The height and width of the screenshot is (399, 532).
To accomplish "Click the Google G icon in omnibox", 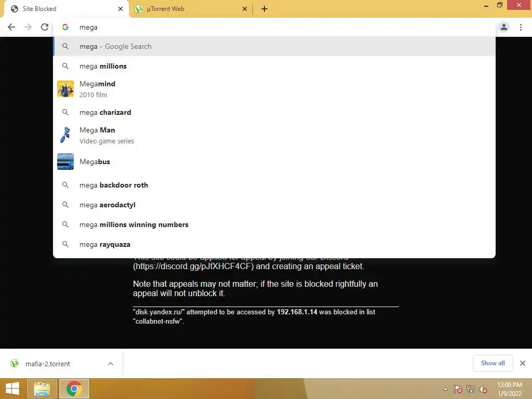I will (x=65, y=27).
